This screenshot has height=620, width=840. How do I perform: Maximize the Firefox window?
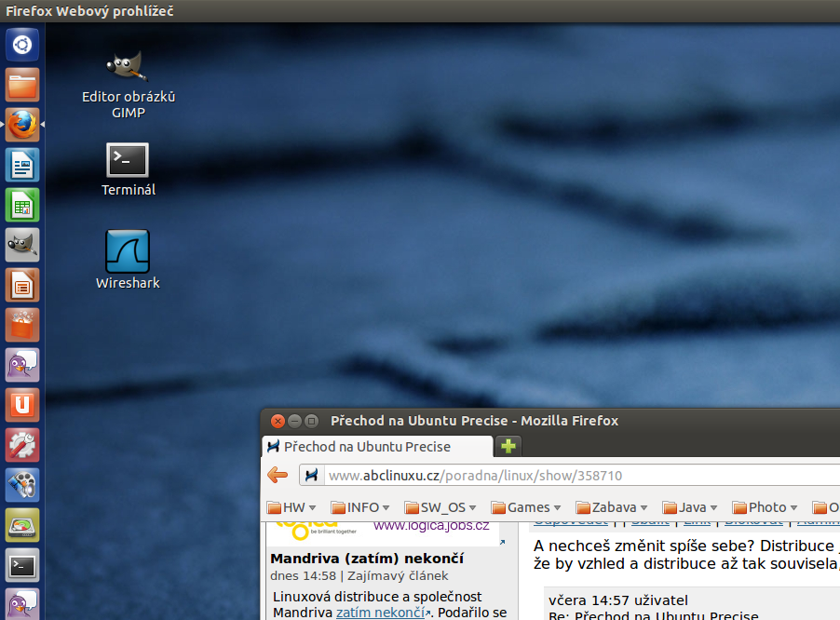311,422
